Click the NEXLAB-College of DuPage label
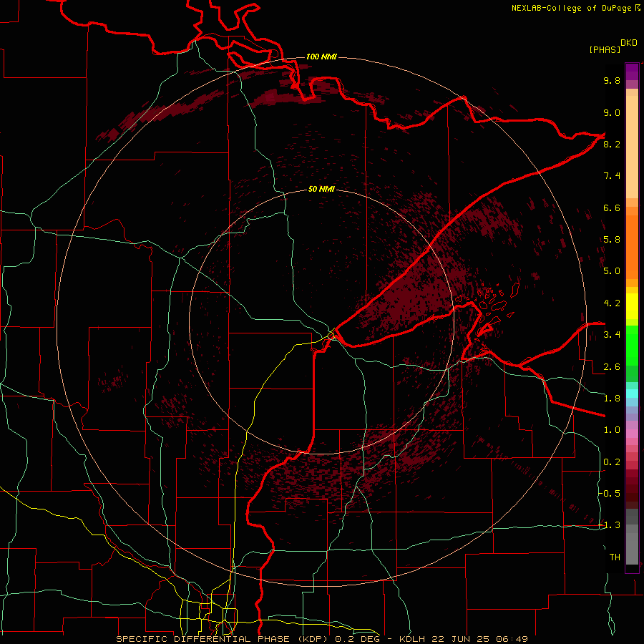 tap(571, 8)
